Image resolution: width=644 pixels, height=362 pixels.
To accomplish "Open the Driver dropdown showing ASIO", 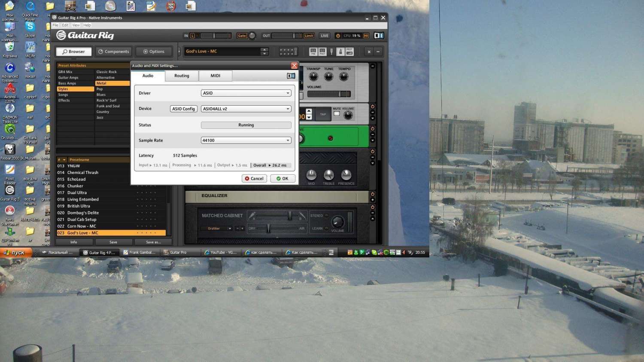I will pos(246,93).
